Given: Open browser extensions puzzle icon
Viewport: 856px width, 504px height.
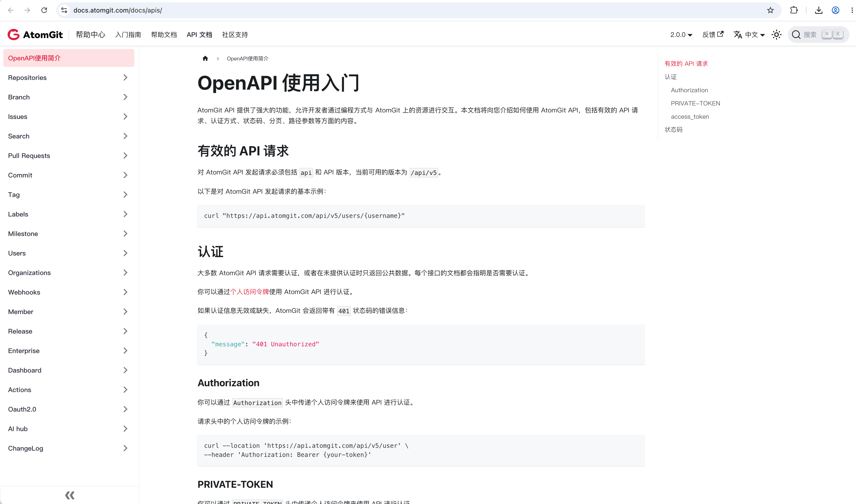Looking at the screenshot, I should coord(794,10).
